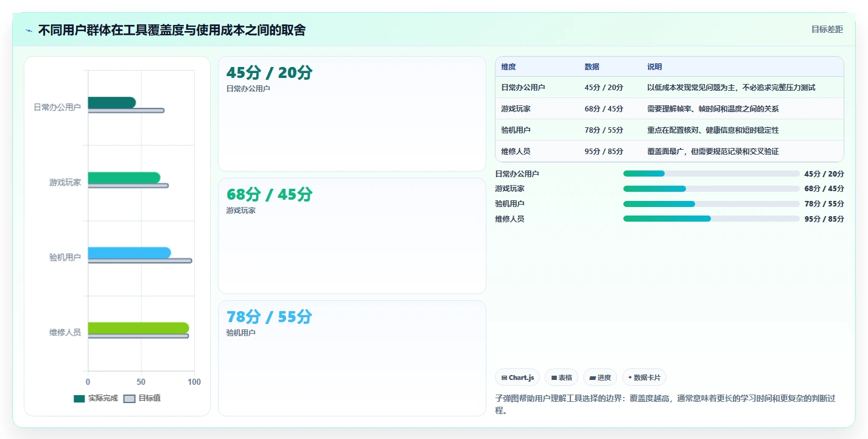Viewport: 868px width, 439px height.
Task: Click the blue 验机用户 actual bar
Action: (129, 253)
